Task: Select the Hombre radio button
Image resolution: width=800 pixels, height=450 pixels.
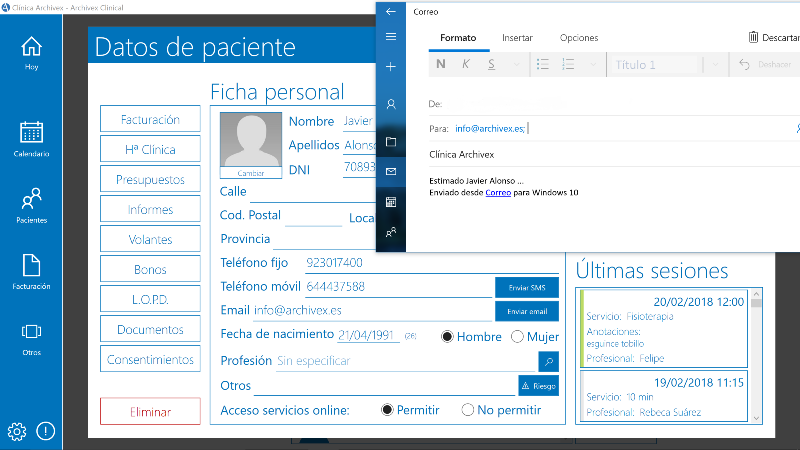Action: click(447, 337)
